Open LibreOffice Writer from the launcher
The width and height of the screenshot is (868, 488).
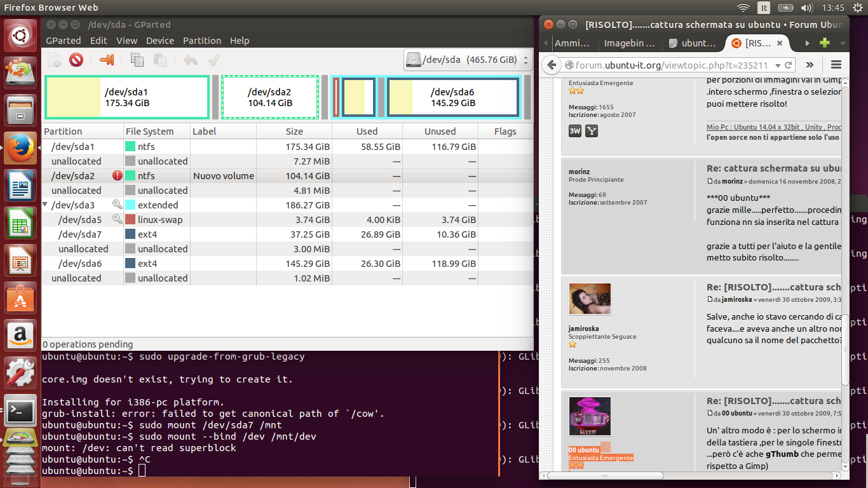21,185
